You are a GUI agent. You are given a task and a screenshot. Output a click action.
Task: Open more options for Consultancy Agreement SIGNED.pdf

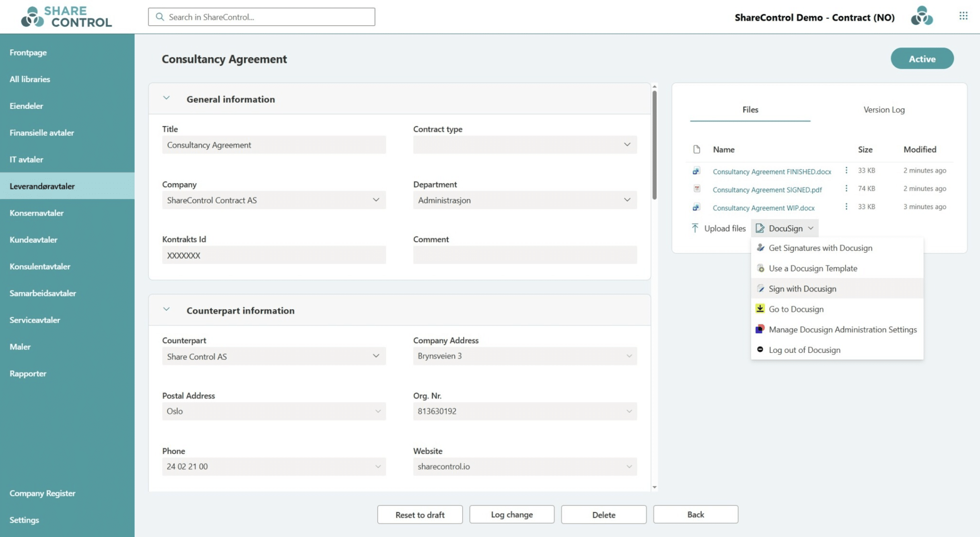point(846,189)
